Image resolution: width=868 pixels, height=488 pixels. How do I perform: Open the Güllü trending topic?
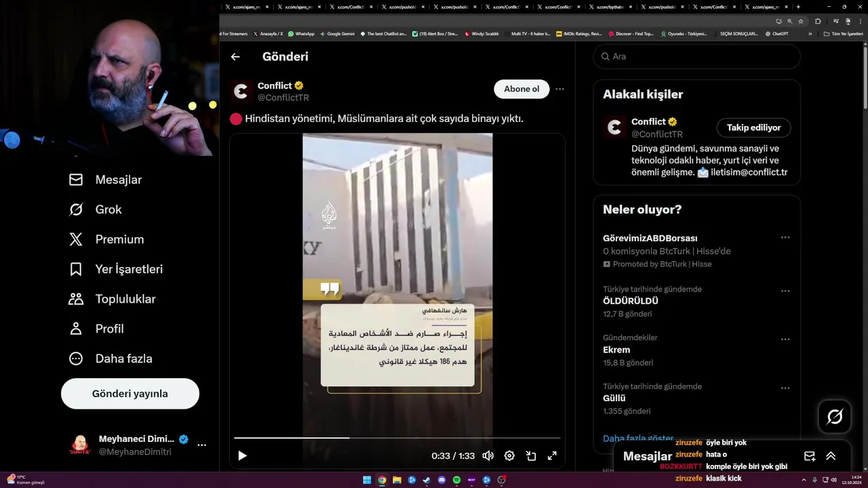[x=614, y=399]
